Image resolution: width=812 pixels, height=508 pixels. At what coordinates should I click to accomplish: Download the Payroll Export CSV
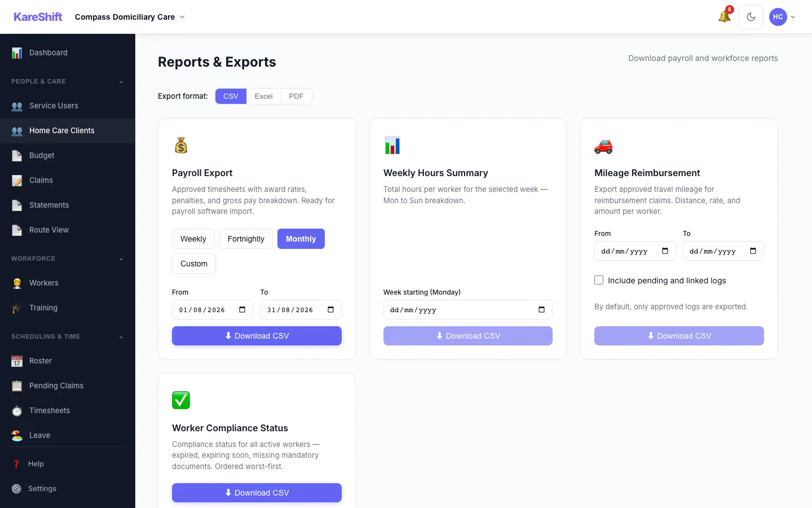pyautogui.click(x=257, y=336)
